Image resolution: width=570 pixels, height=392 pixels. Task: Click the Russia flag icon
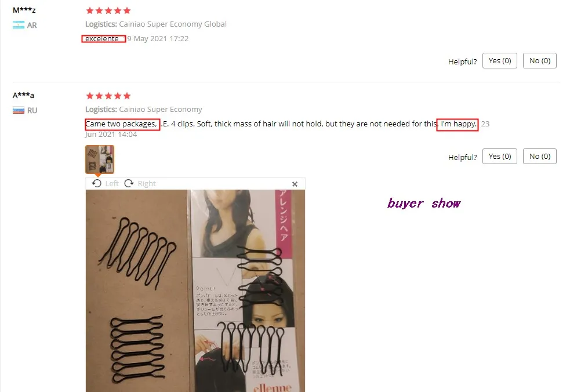pyautogui.click(x=19, y=110)
